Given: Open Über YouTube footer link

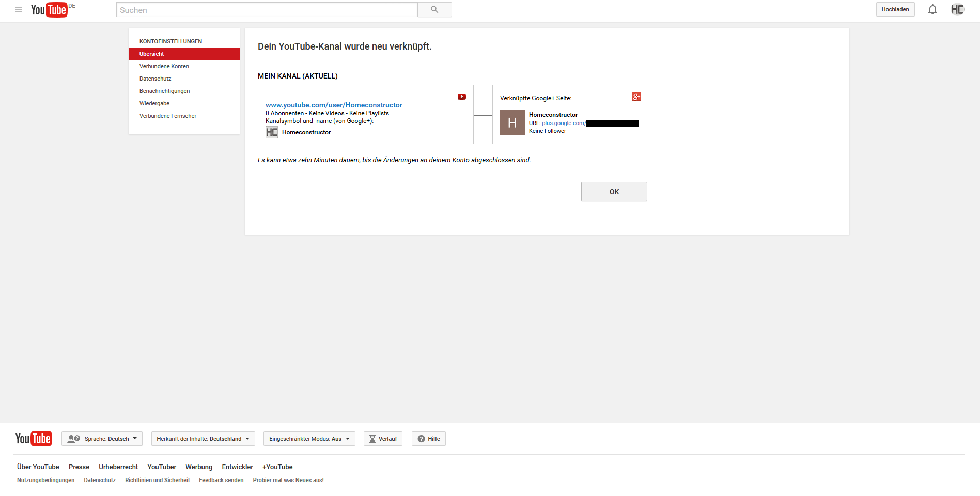Looking at the screenshot, I should pyautogui.click(x=38, y=467).
